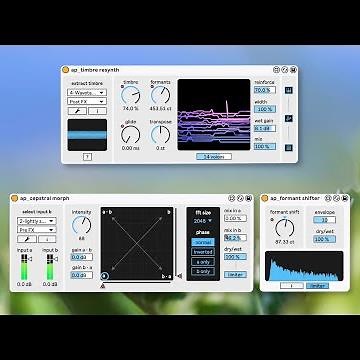Click the transpose knob

160,135
